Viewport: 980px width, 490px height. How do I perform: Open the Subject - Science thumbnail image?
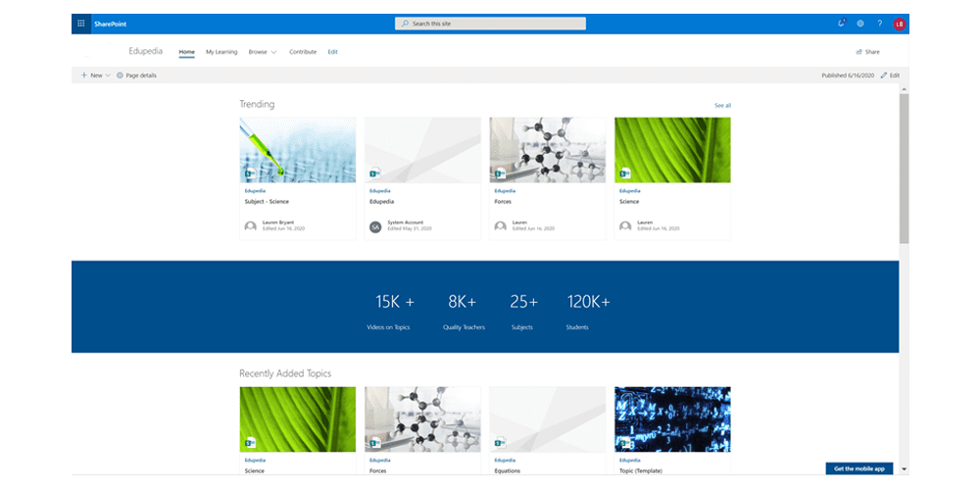click(x=298, y=150)
